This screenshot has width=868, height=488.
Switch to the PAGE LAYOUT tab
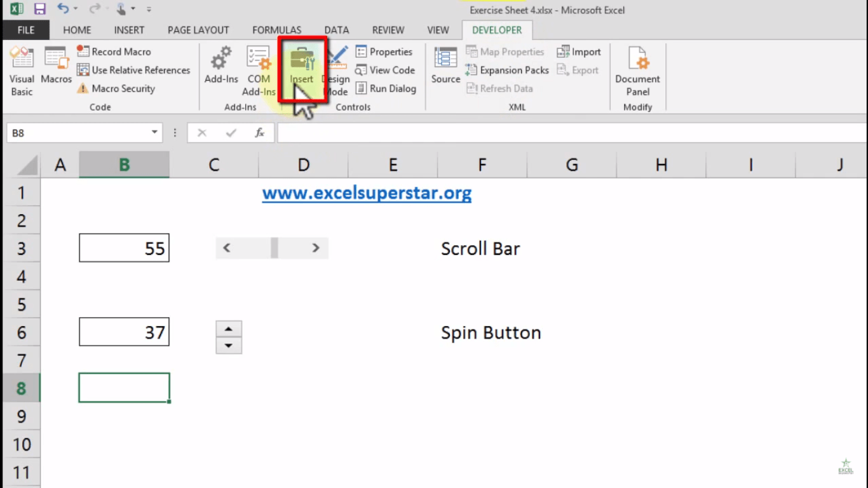click(198, 30)
